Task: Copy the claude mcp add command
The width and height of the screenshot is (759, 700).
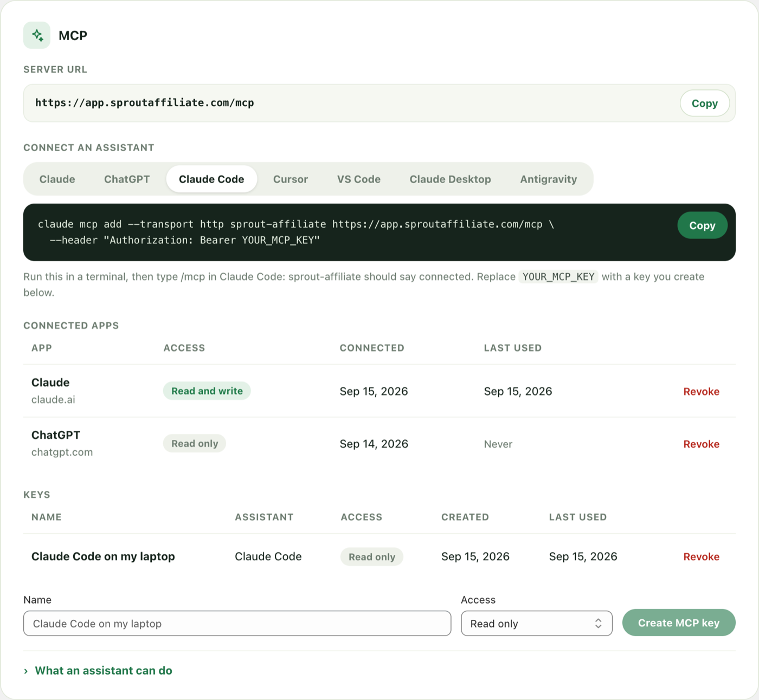Action: click(702, 225)
